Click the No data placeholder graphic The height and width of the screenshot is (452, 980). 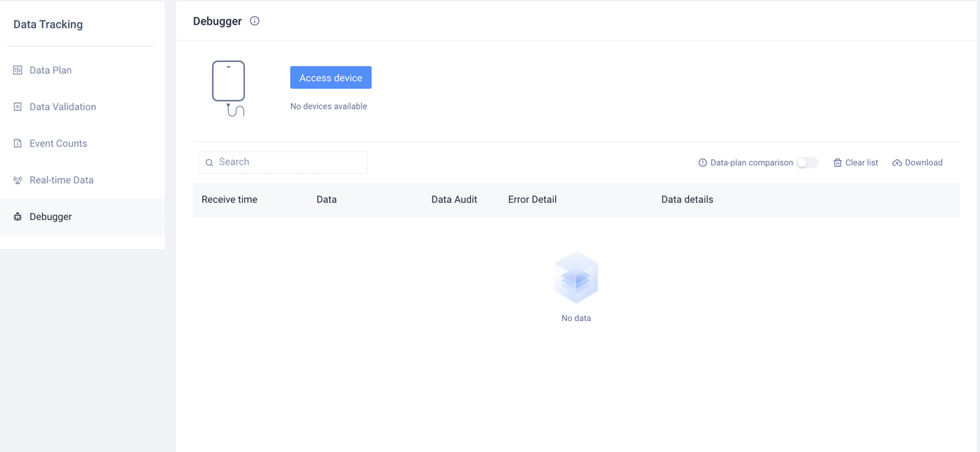[576, 278]
